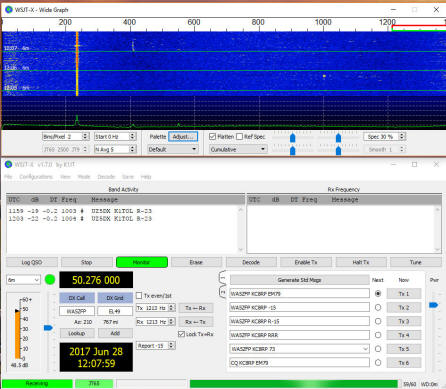Toggle the Flatten checkbox
This screenshot has width=446, height=389.
tap(212, 137)
